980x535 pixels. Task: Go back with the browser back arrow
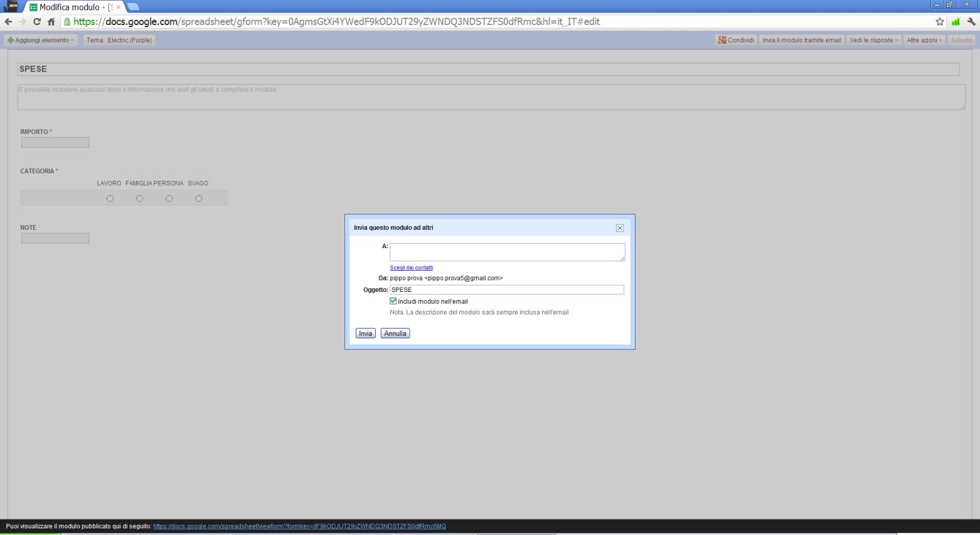click(x=7, y=22)
